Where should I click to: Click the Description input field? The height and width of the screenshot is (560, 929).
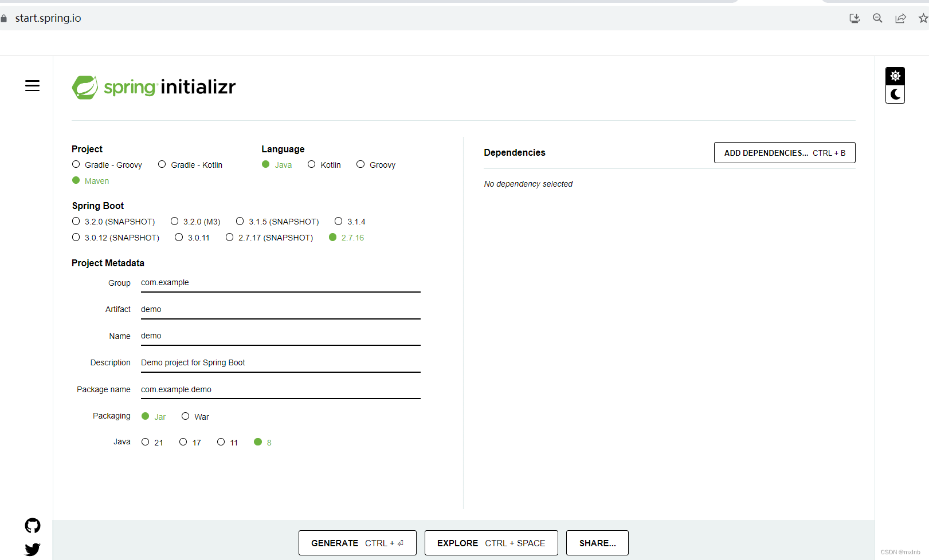point(281,363)
